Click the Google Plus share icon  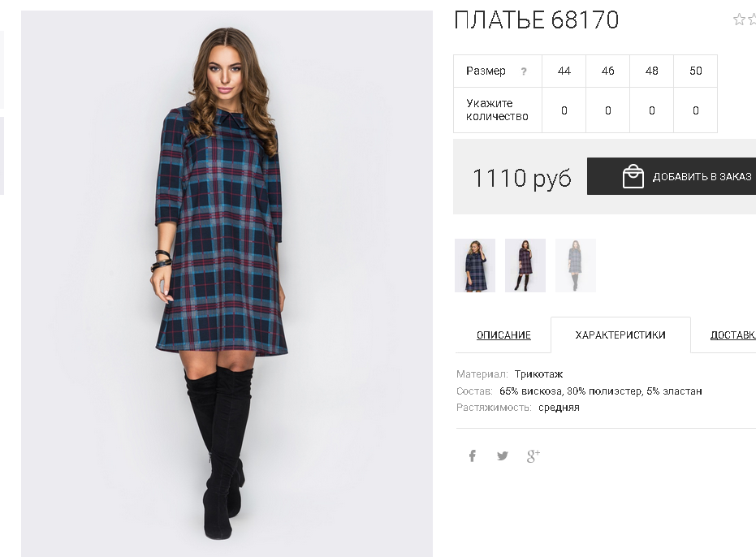tap(534, 456)
